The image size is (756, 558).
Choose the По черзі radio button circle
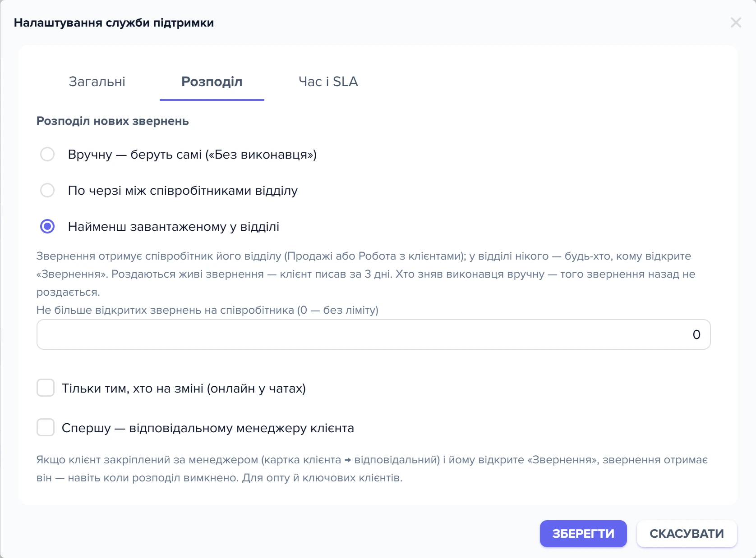pyautogui.click(x=47, y=190)
